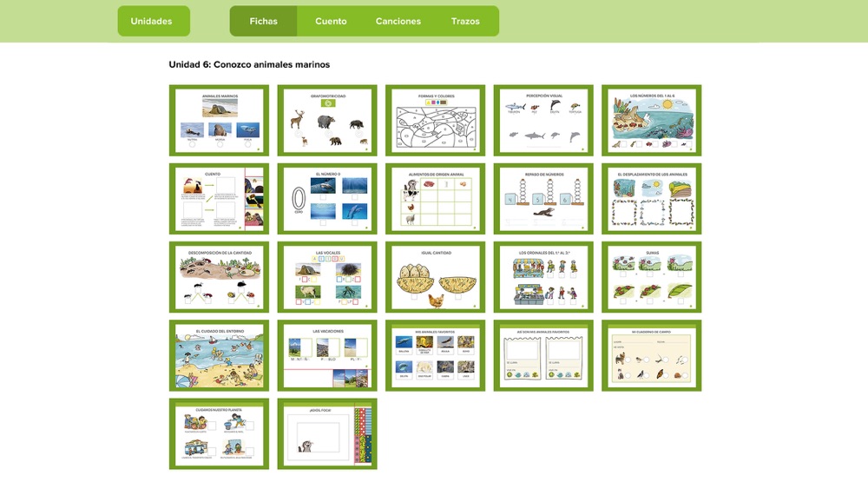Viewport: 868px width, 489px height.
Task: Open Mi Cuaderno de Campo worksheet
Action: click(652, 355)
